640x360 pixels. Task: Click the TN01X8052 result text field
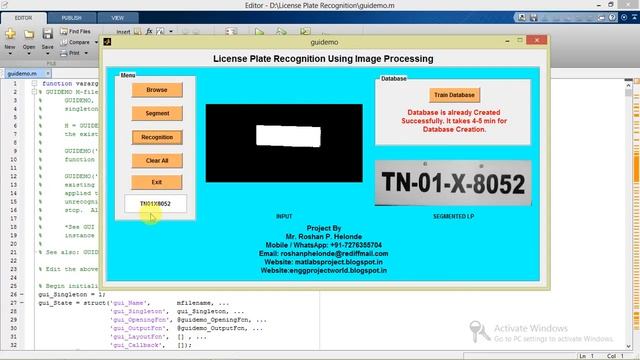pyautogui.click(x=156, y=204)
